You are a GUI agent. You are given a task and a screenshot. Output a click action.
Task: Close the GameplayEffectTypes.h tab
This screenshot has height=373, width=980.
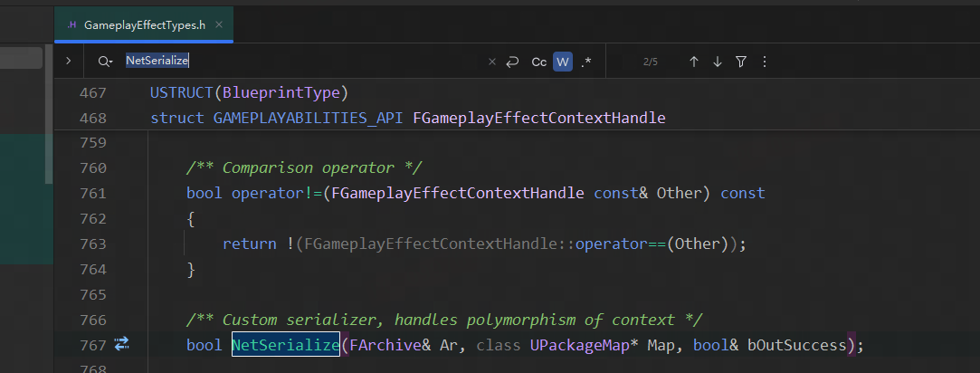(x=219, y=25)
